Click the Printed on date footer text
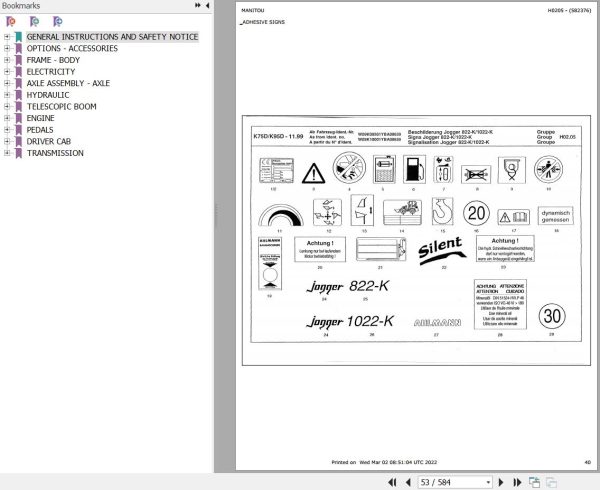Screen dimensions: 600x490 pyautogui.click(x=384, y=462)
